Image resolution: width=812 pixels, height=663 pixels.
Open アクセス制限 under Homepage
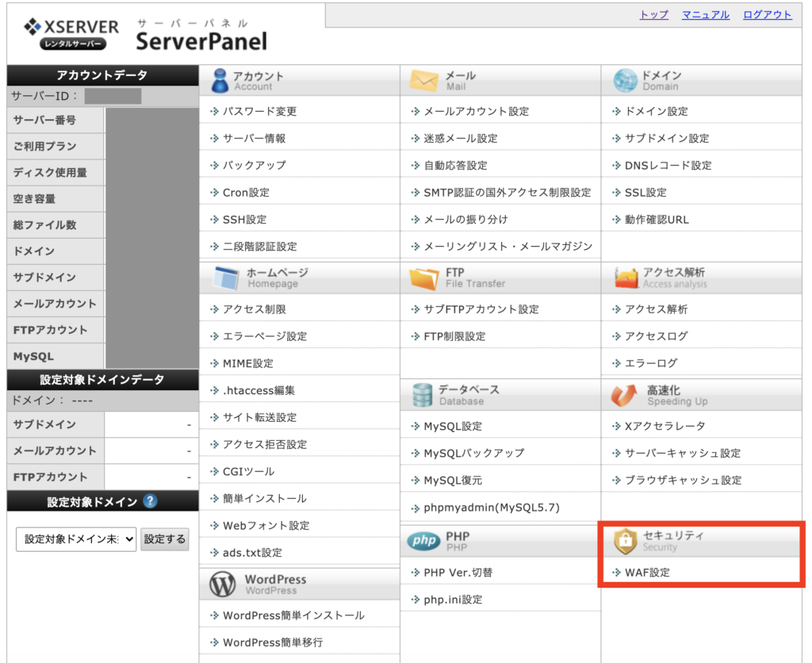click(x=255, y=309)
